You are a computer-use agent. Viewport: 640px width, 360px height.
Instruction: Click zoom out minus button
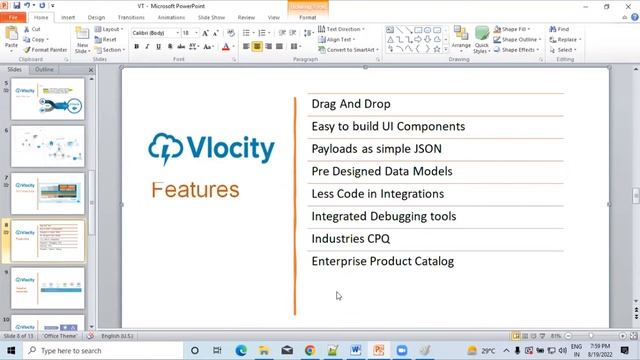(x=568, y=336)
